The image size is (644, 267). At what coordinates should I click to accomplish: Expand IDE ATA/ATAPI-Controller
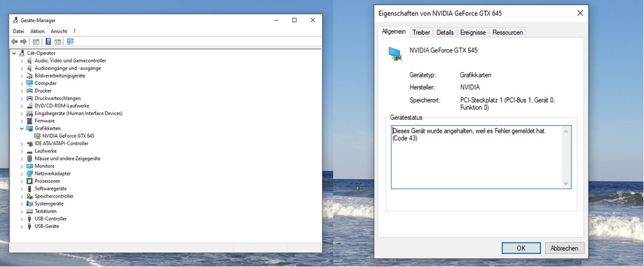point(22,143)
